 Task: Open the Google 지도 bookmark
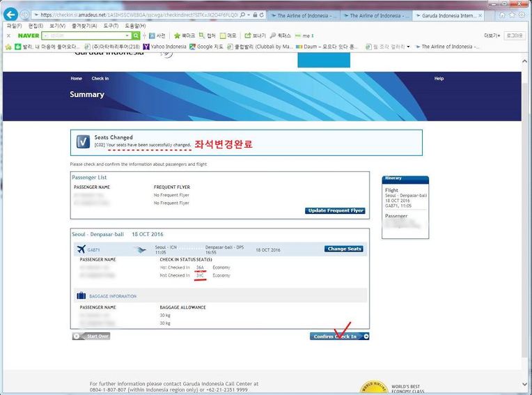click(x=207, y=47)
